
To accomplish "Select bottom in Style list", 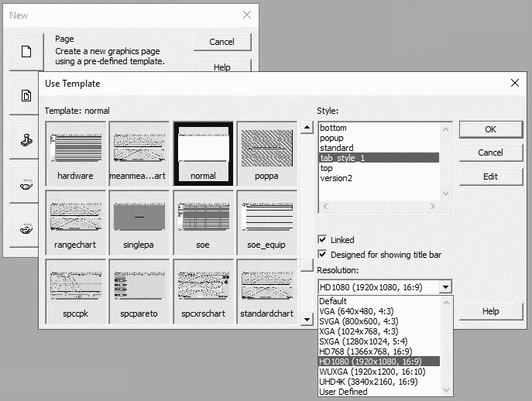I will (379, 128).
